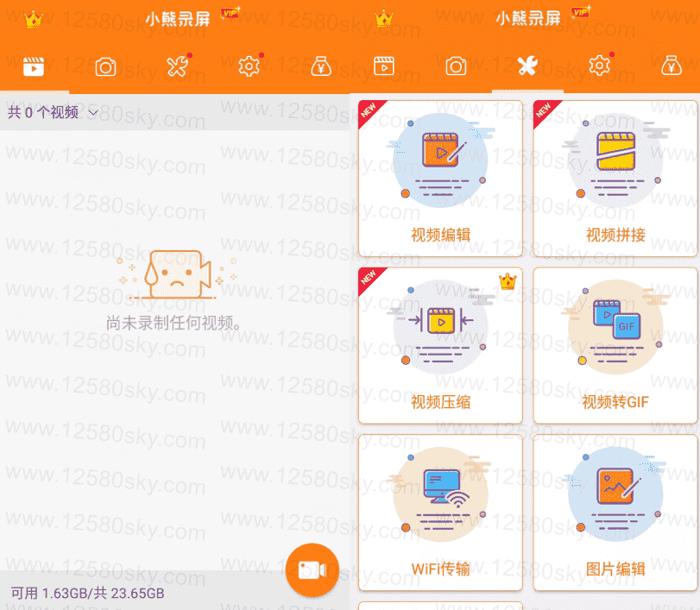Tap the storage text 可用 1.63GB/共 23.65GB
This screenshot has width=700, height=610.
(87, 594)
